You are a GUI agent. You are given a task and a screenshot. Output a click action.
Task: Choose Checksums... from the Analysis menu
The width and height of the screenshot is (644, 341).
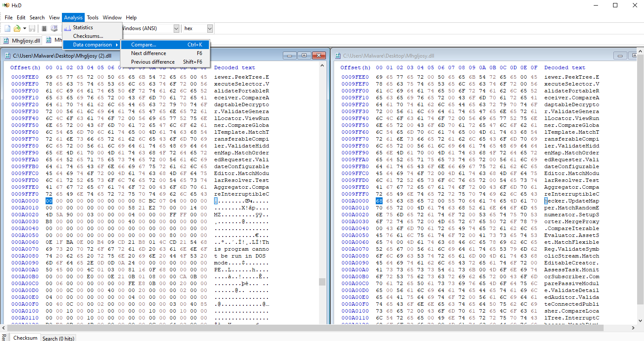coord(92,36)
